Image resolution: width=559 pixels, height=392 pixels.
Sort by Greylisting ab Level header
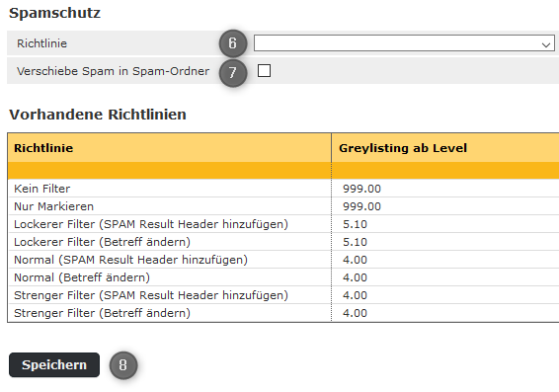[x=403, y=148]
